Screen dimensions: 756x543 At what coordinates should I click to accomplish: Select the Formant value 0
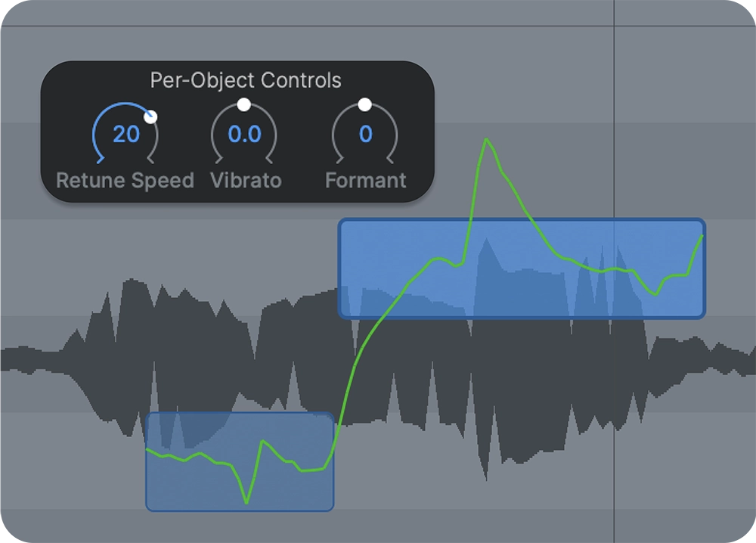pyautogui.click(x=366, y=135)
